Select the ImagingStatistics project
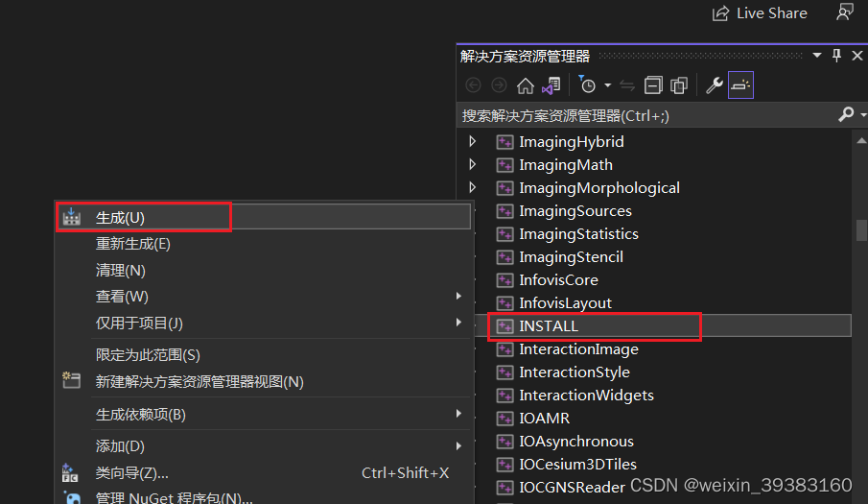The height and width of the screenshot is (504, 868). [578, 233]
